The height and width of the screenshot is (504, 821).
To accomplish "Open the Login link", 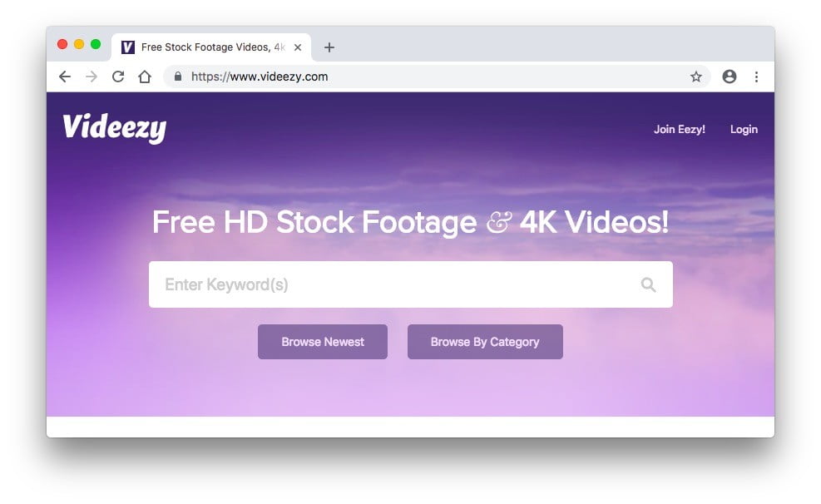I will [744, 129].
